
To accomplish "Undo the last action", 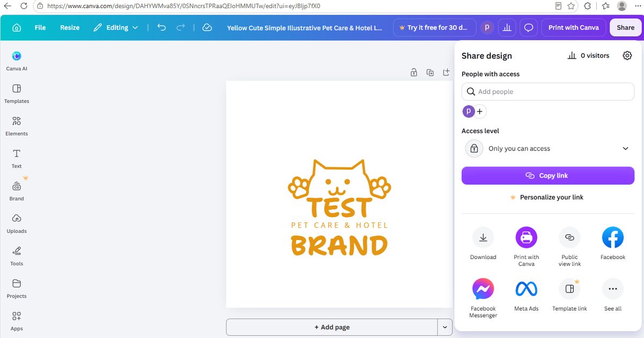I will point(162,27).
